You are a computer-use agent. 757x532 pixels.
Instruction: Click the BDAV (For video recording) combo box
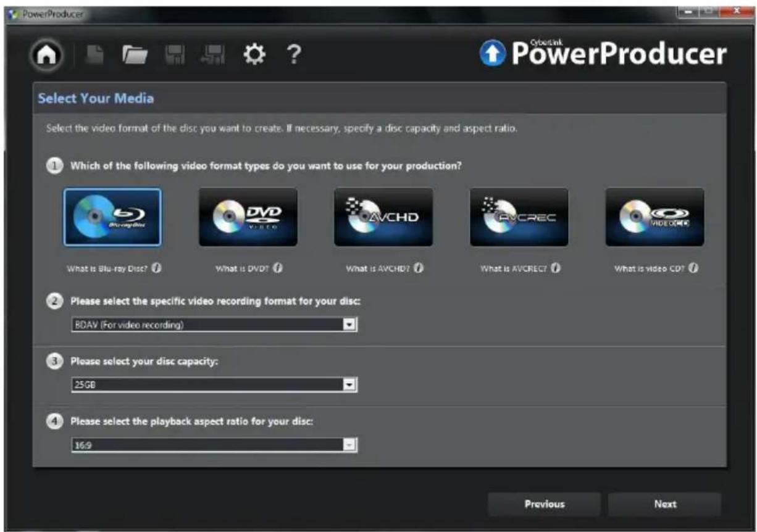click(214, 325)
